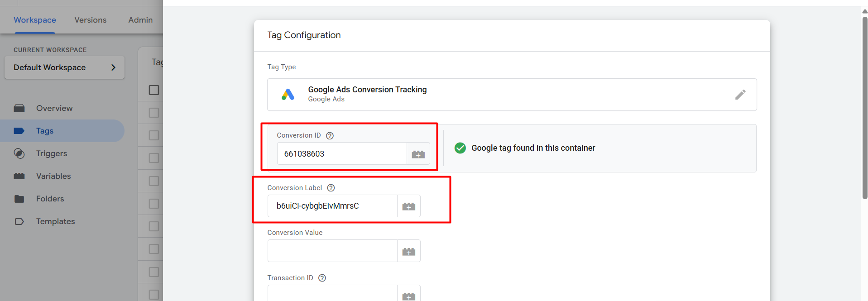868x301 pixels.
Task: Click the Conversion ID input field
Action: (342, 154)
